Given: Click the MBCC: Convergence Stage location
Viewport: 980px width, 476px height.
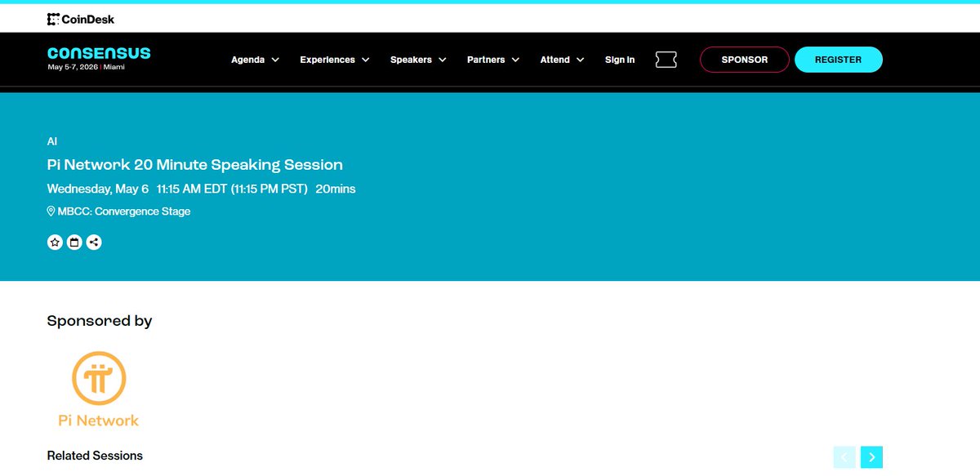Looking at the screenshot, I should point(119,211).
